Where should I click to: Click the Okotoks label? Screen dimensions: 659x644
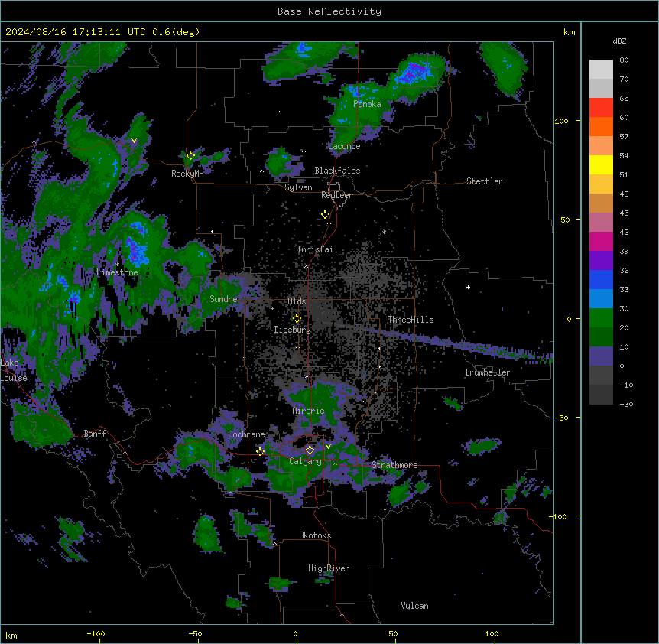(315, 535)
